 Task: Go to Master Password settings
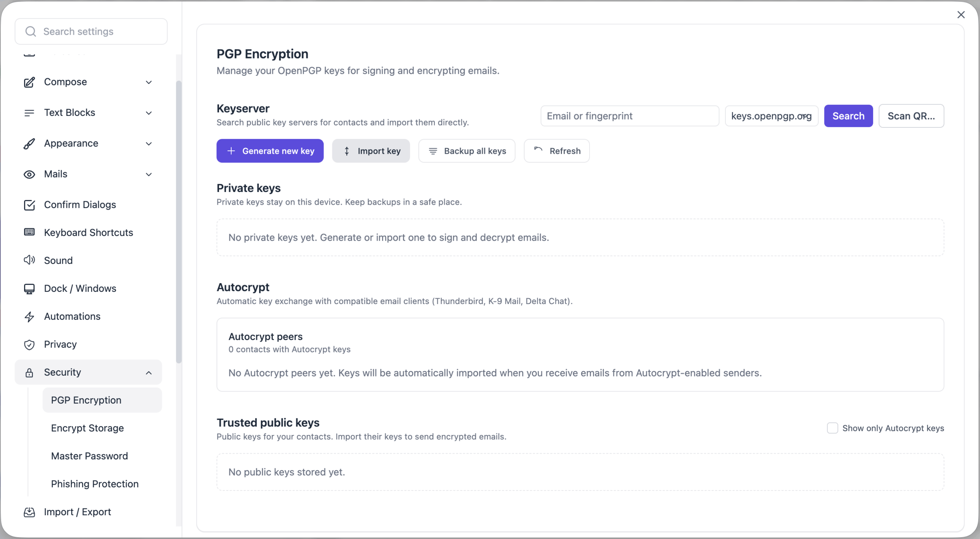pos(89,456)
